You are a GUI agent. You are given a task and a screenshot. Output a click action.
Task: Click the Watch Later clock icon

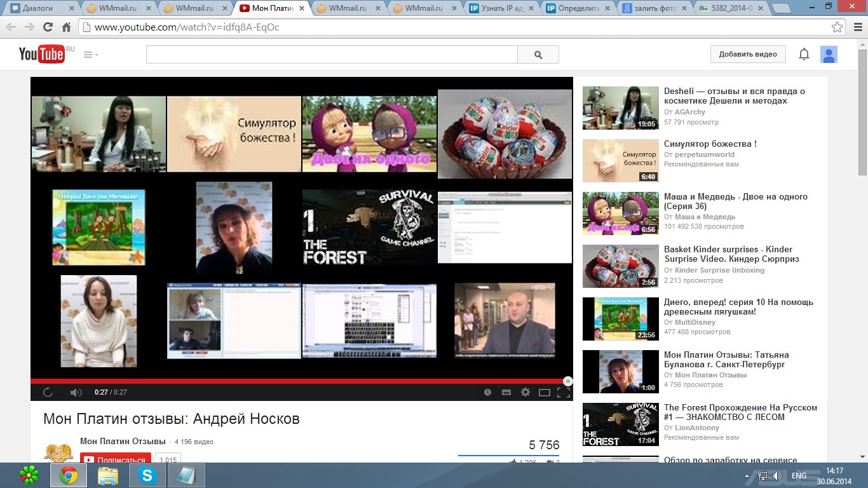pos(487,393)
